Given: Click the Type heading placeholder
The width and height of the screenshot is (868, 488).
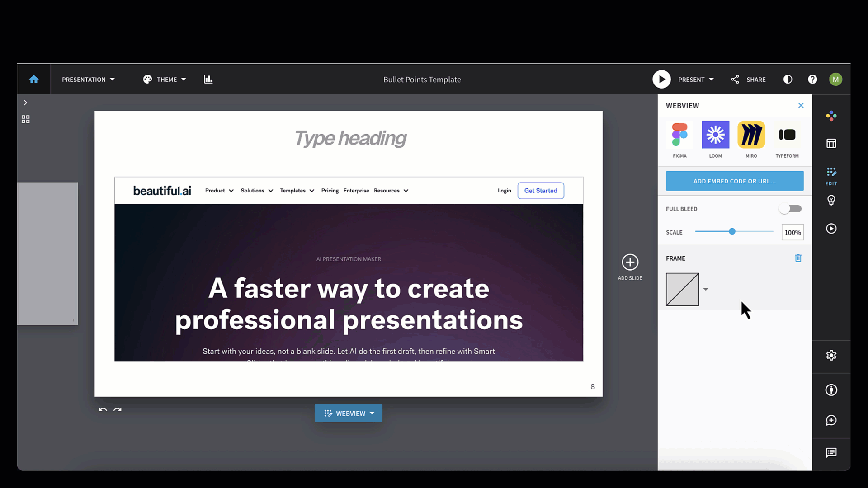Looking at the screenshot, I should point(350,138).
